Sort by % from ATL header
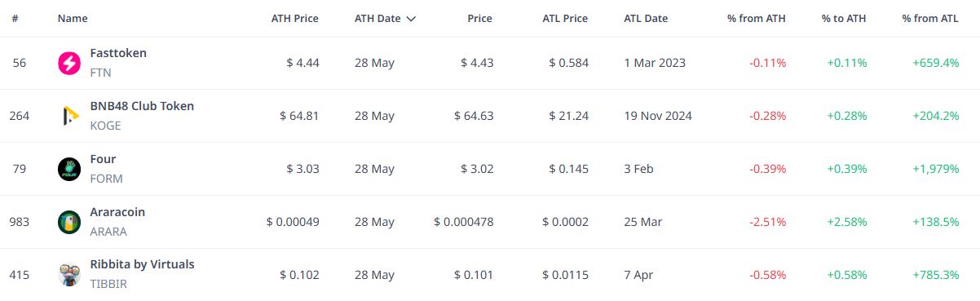The width and height of the screenshot is (980, 301). (930, 18)
